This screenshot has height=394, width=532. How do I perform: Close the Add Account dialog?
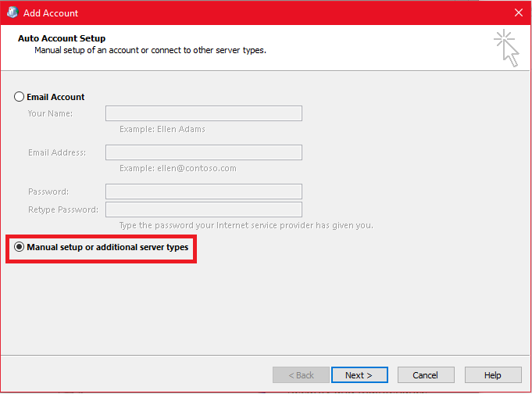pos(518,13)
